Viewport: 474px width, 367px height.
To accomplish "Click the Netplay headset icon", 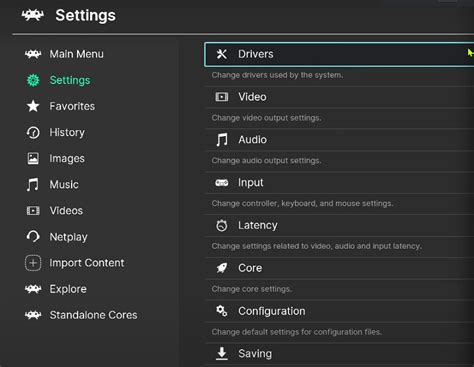I will pyautogui.click(x=33, y=237).
